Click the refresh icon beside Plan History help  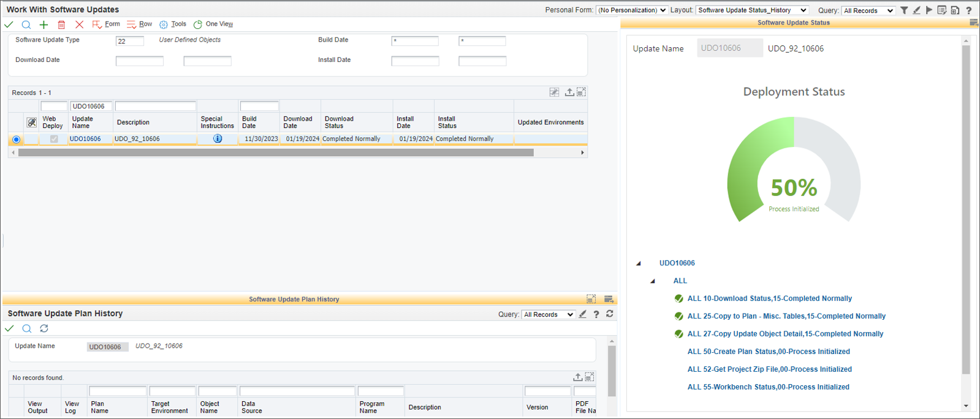[x=610, y=314]
